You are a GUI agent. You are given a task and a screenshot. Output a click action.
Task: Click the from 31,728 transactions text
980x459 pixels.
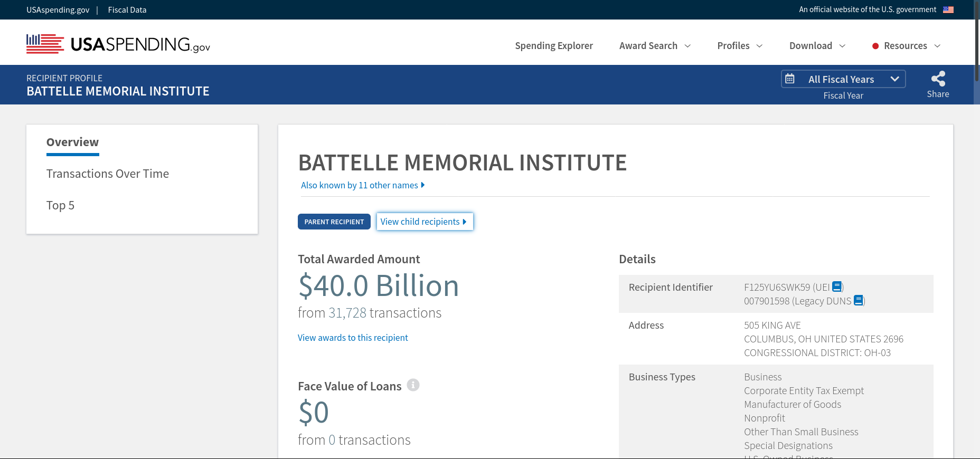click(370, 313)
